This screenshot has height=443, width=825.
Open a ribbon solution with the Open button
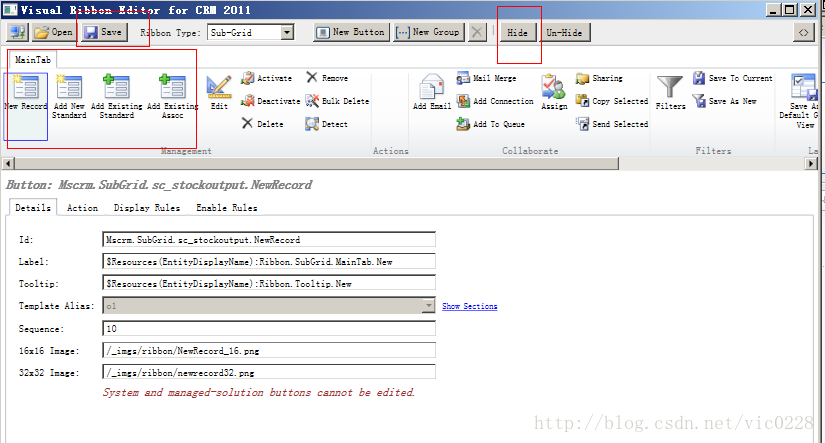pos(53,33)
